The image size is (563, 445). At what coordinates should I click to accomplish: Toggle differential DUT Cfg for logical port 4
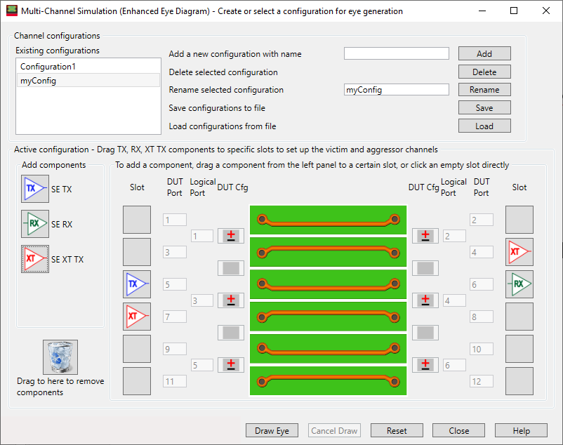(425, 300)
